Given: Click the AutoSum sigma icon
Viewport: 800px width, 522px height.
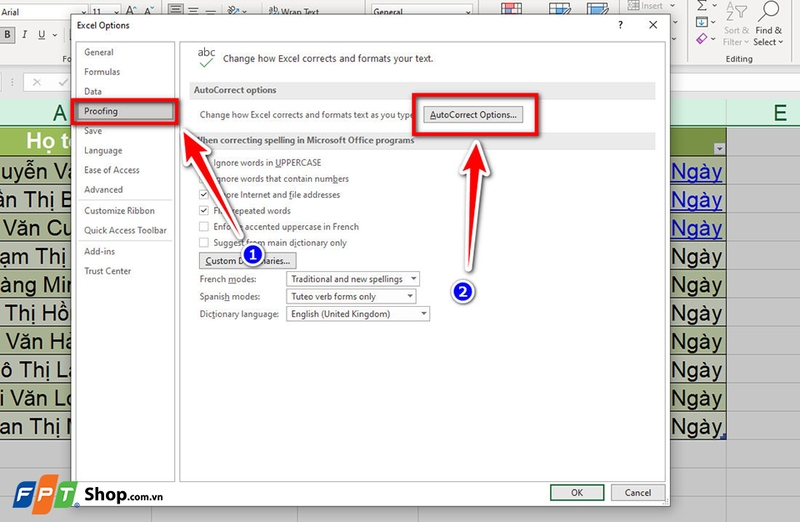Looking at the screenshot, I should [x=702, y=6].
